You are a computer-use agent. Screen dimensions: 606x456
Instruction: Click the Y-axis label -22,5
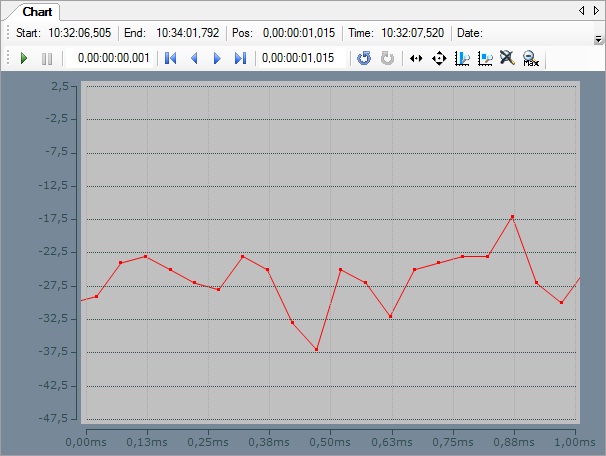53,252
